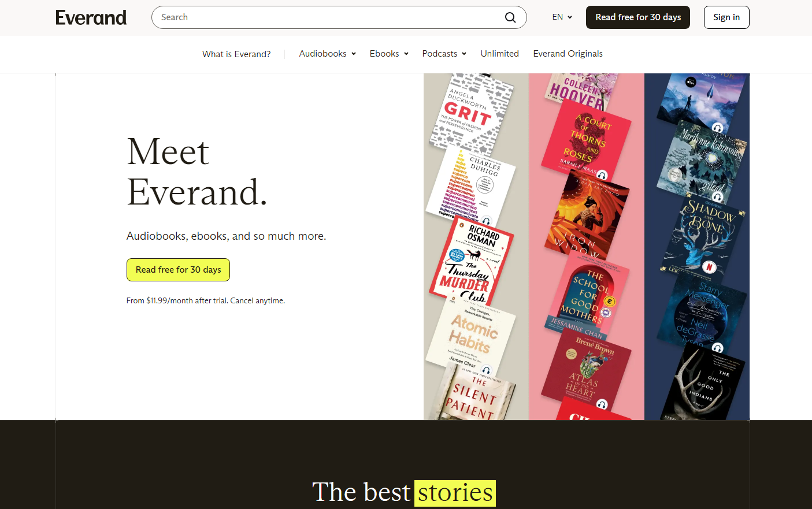Click headphones icon on Atlas of the Heart

[602, 404]
